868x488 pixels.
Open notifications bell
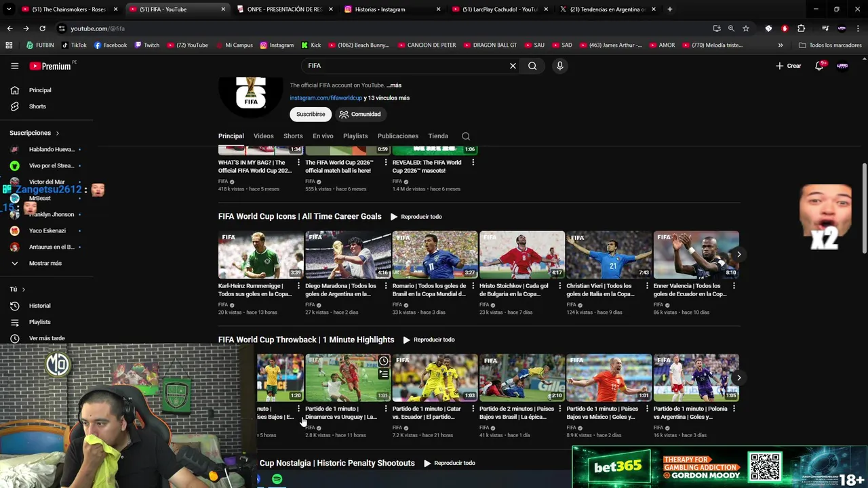click(819, 66)
